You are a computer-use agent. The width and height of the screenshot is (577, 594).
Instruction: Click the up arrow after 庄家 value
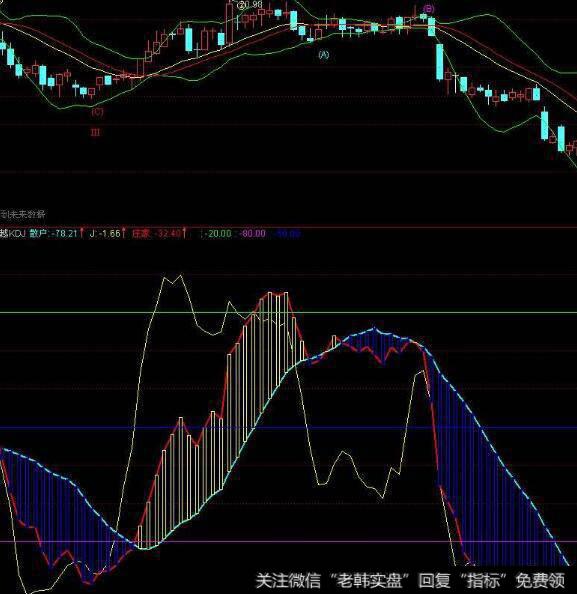pos(185,233)
